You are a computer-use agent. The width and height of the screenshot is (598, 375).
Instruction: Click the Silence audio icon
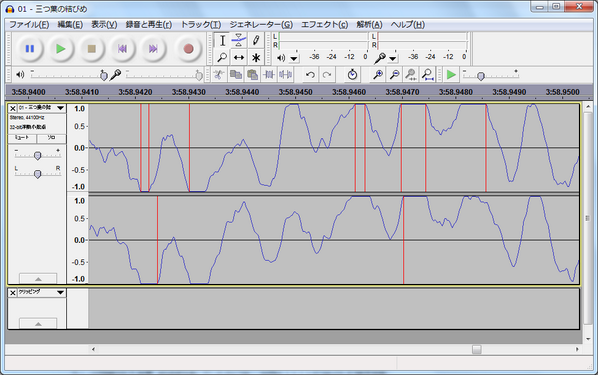tap(285, 75)
